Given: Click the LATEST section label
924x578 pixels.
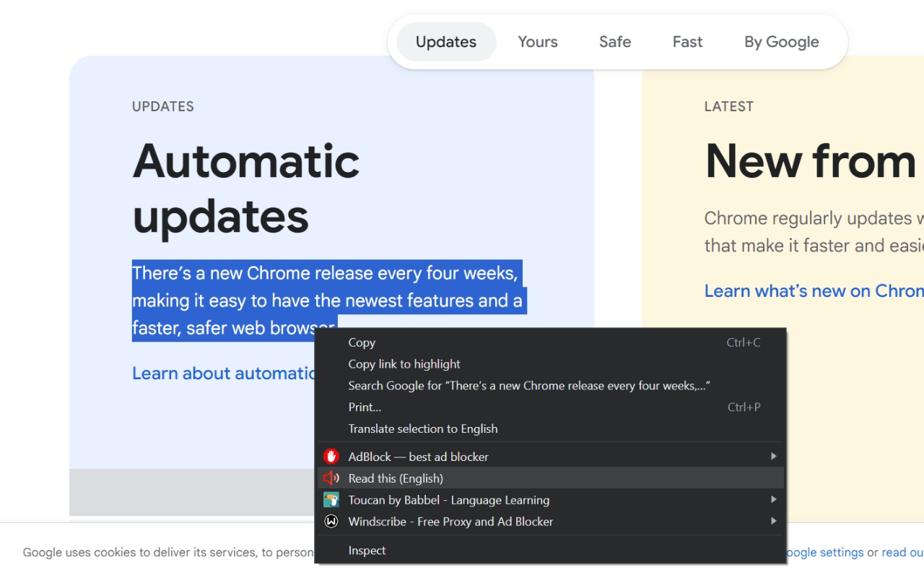Looking at the screenshot, I should (729, 107).
